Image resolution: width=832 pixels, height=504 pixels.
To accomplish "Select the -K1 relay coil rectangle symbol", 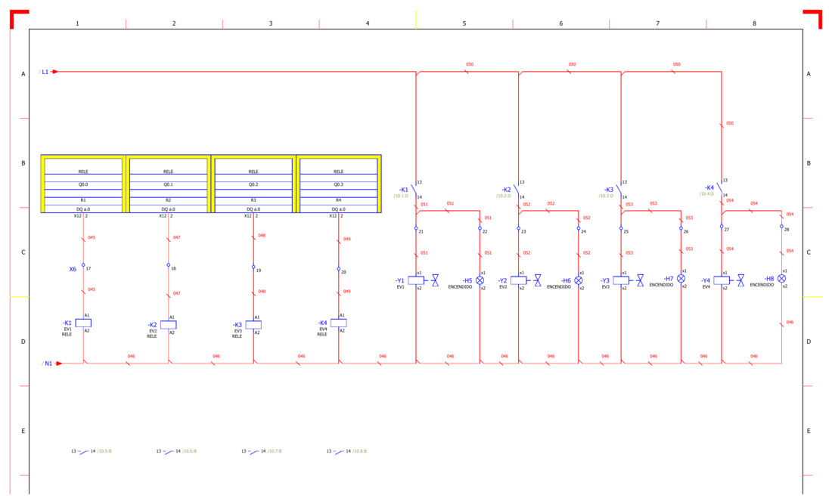I will [x=83, y=323].
